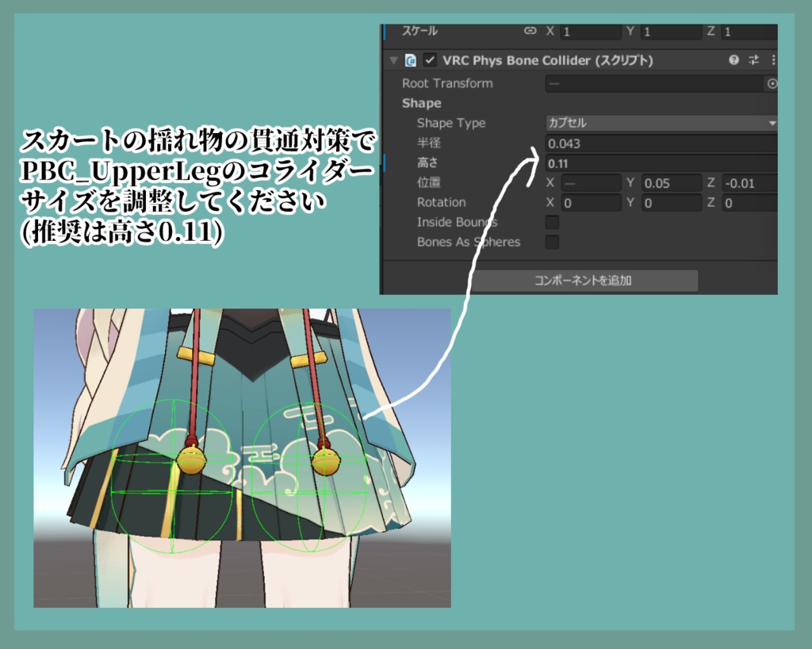Click the Rotation X field
The width and height of the screenshot is (812, 649).
coord(591,202)
